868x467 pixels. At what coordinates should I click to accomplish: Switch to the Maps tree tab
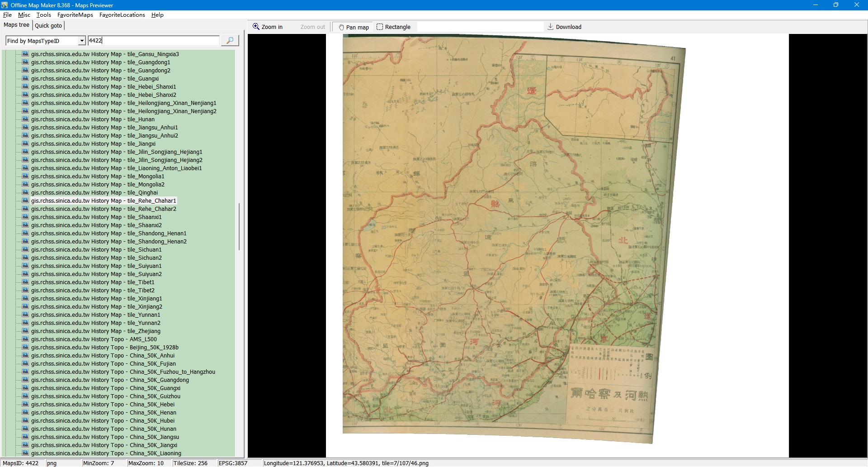(x=17, y=25)
